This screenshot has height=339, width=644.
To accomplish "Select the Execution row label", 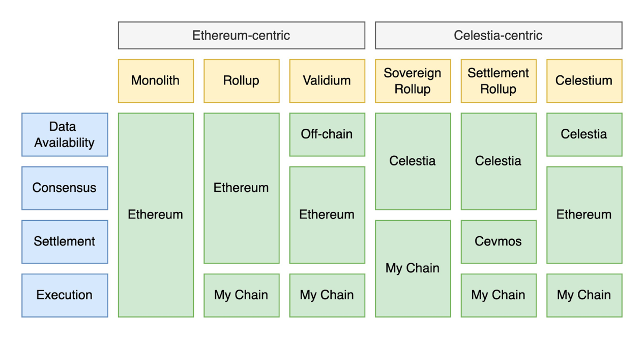I will tap(65, 295).
